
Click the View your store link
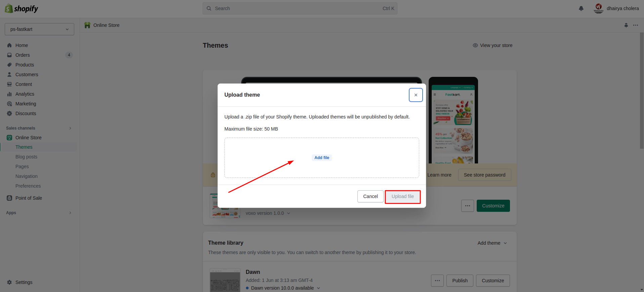tap(492, 45)
